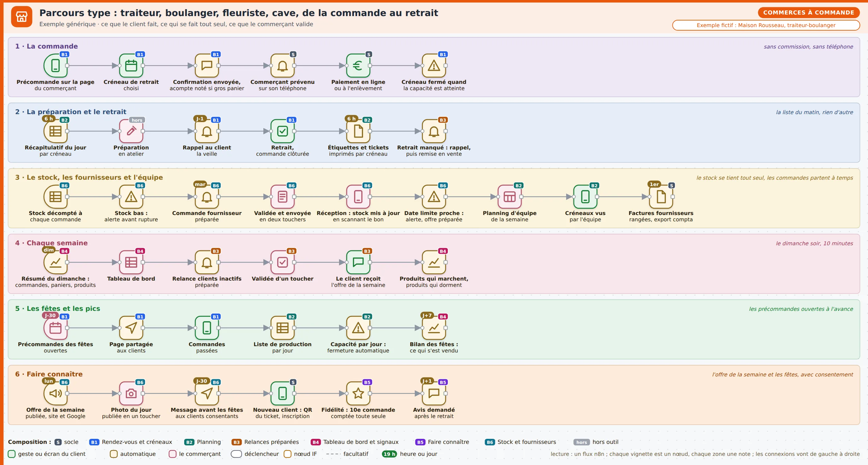Select the euro 'Paiement en ligne' node
The height and width of the screenshot is (465, 868).
pos(358,65)
